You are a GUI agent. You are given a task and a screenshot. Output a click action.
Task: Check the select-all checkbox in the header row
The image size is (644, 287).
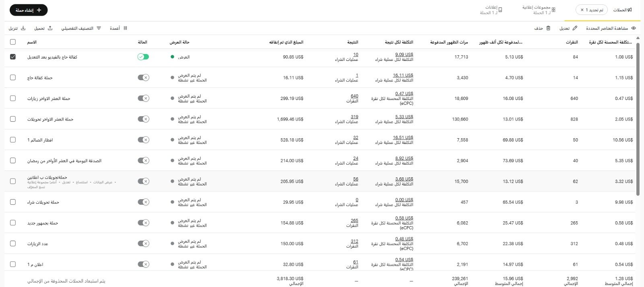pyautogui.click(x=13, y=42)
